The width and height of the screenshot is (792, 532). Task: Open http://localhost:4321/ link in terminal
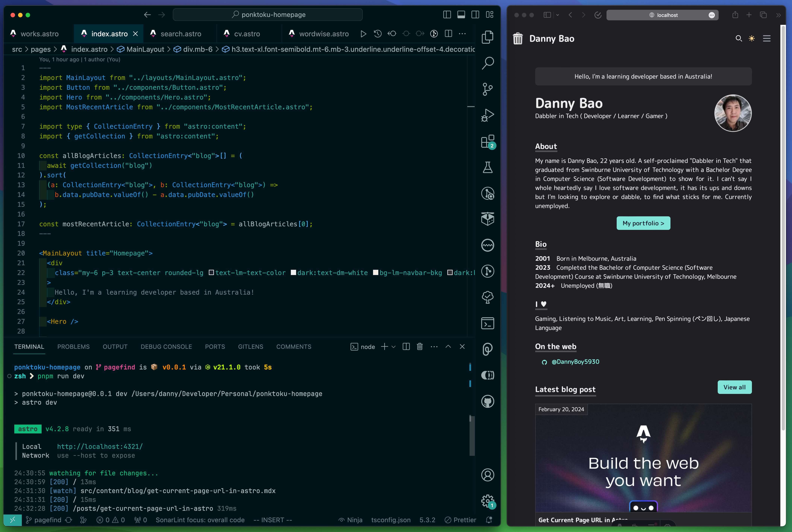[x=100, y=447]
